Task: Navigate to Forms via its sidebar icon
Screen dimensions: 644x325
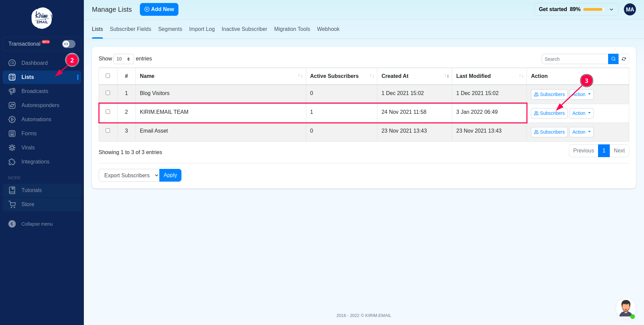Action: click(12, 133)
